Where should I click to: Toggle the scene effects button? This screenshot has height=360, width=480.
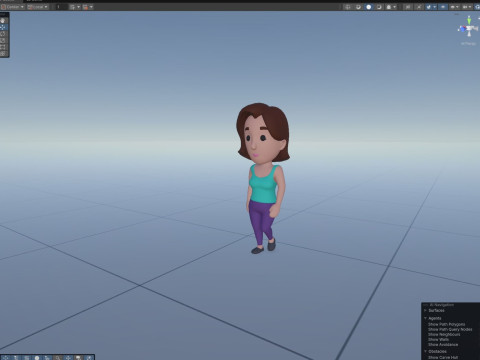coord(429,7)
